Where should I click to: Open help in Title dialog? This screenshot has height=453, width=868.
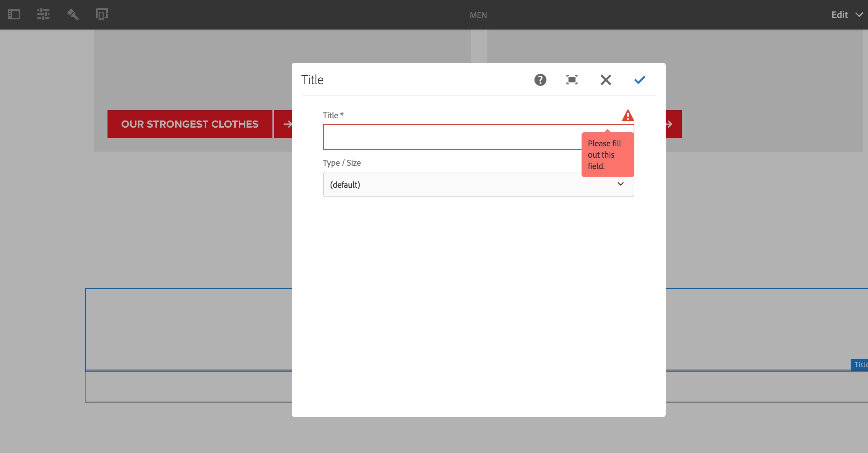point(540,80)
